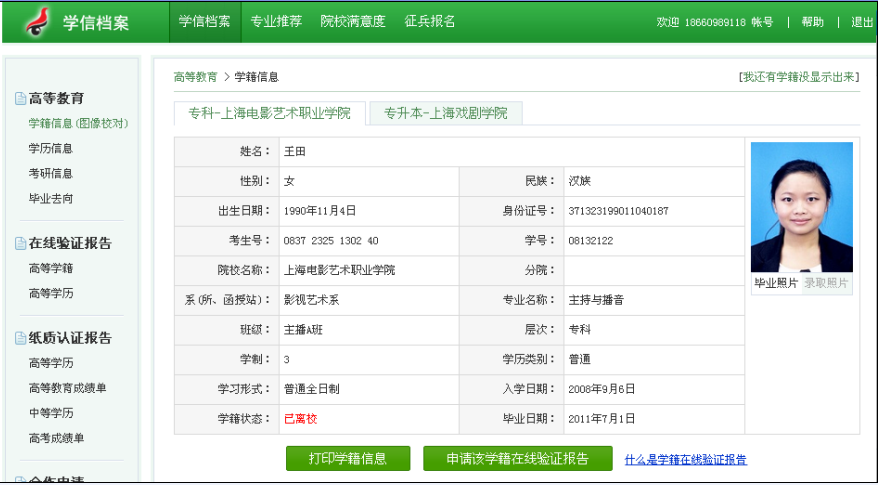
Task: Click 申请该学籍在线验证报告 button
Action: 517,459
